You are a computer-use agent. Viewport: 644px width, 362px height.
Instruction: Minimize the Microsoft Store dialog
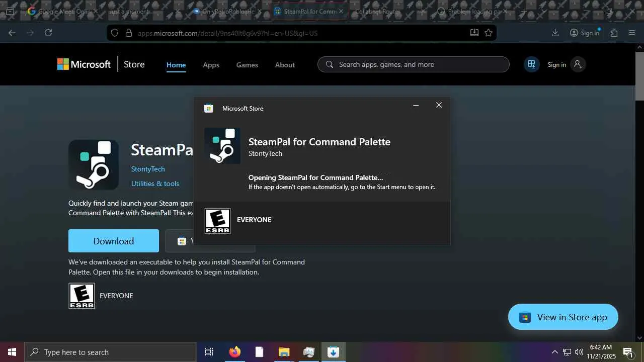416,105
